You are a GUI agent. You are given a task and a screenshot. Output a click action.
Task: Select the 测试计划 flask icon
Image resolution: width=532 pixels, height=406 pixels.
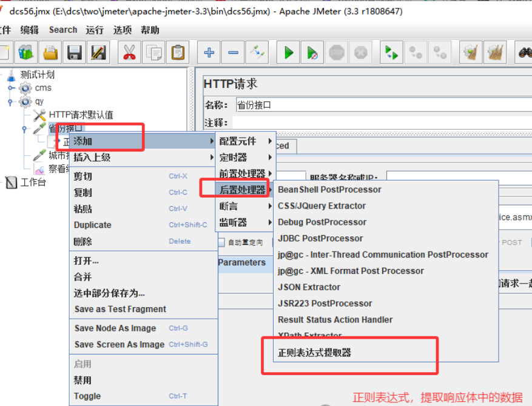tap(11, 75)
